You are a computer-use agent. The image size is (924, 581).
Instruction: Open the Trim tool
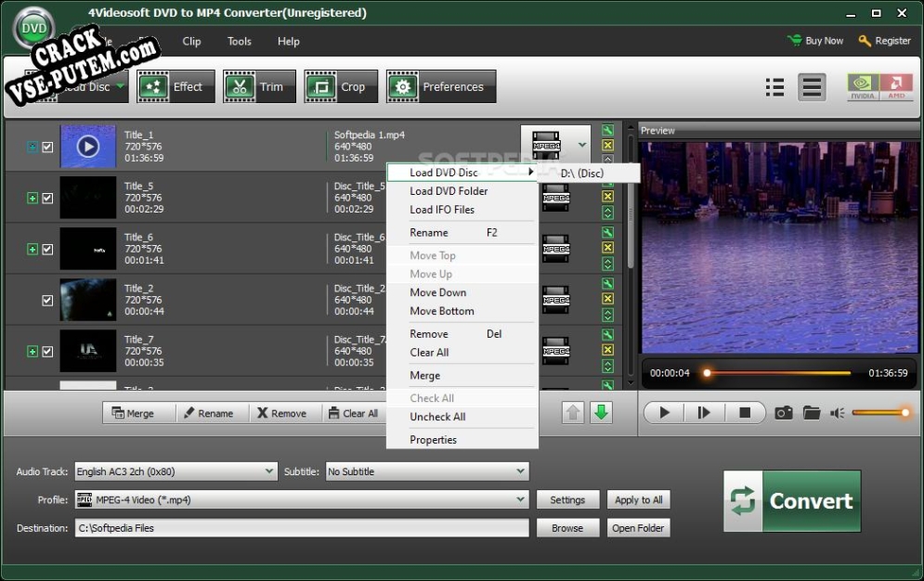coord(259,86)
